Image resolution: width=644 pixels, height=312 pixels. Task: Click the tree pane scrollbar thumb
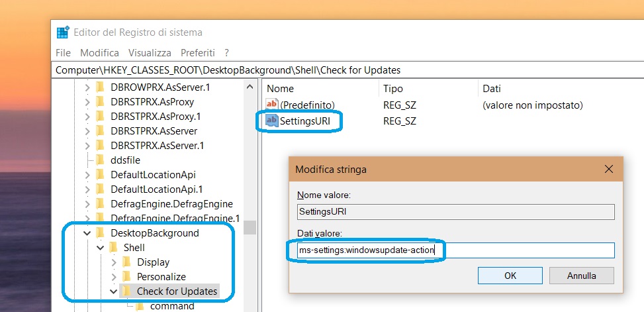point(250,227)
